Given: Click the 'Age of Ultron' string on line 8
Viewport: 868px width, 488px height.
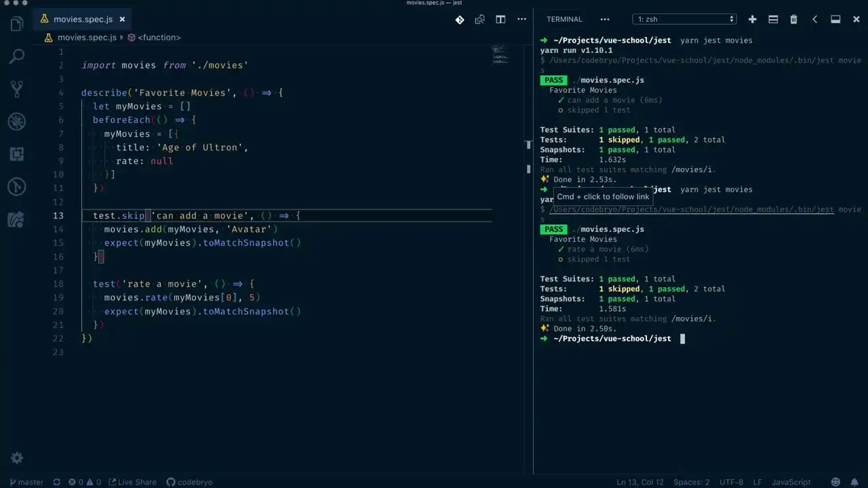Looking at the screenshot, I should [x=201, y=147].
